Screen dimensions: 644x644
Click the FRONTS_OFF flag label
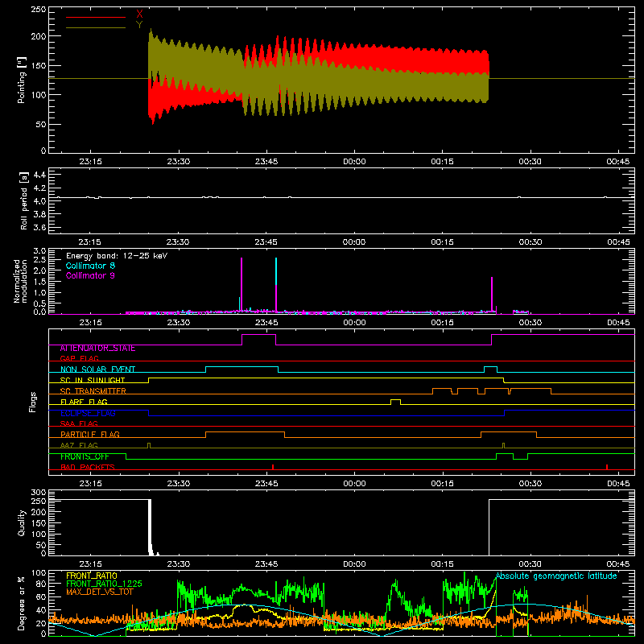tap(85, 456)
